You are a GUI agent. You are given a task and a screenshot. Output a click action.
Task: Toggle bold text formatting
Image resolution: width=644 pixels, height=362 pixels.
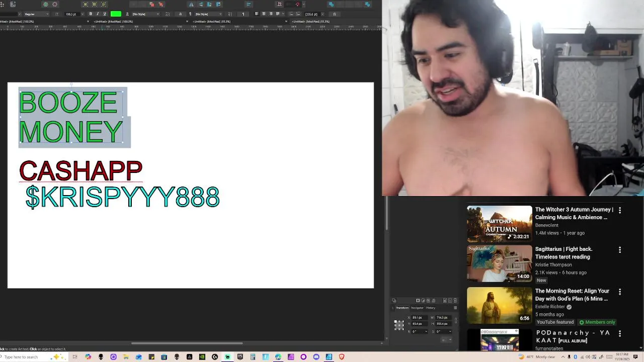(91, 14)
